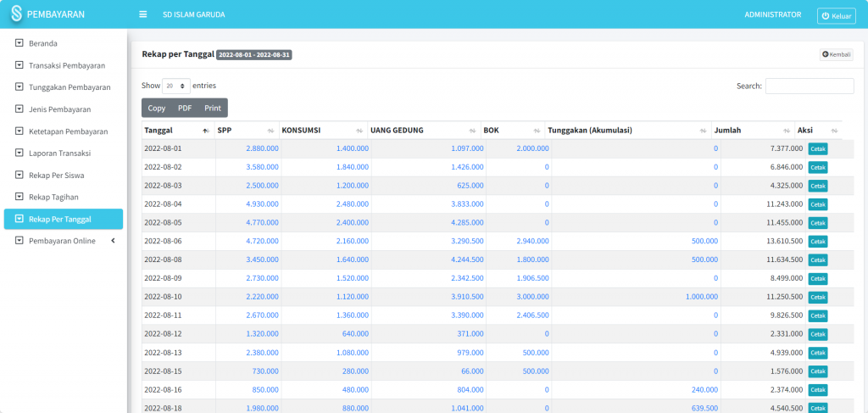Click Cetak for 2022-08-06 row

pos(818,242)
